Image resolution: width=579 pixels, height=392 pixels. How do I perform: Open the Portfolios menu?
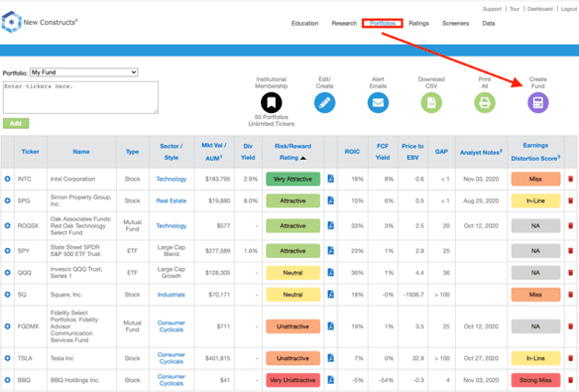click(x=382, y=23)
